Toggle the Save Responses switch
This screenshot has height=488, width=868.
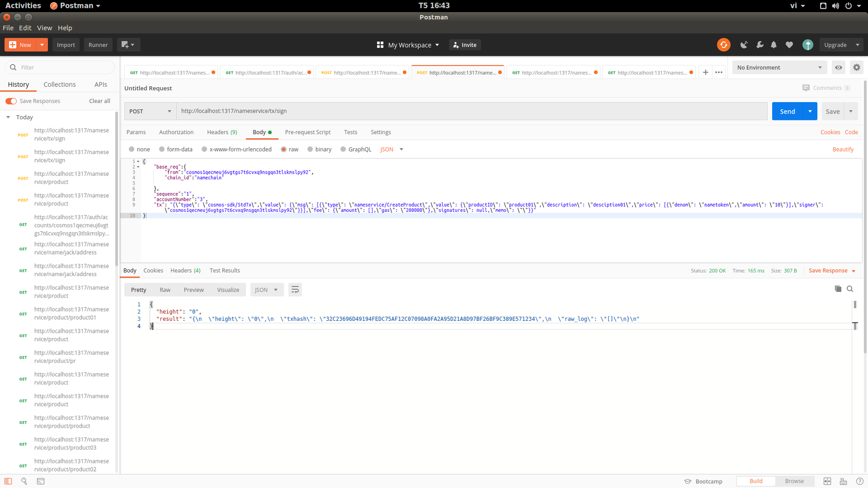11,101
